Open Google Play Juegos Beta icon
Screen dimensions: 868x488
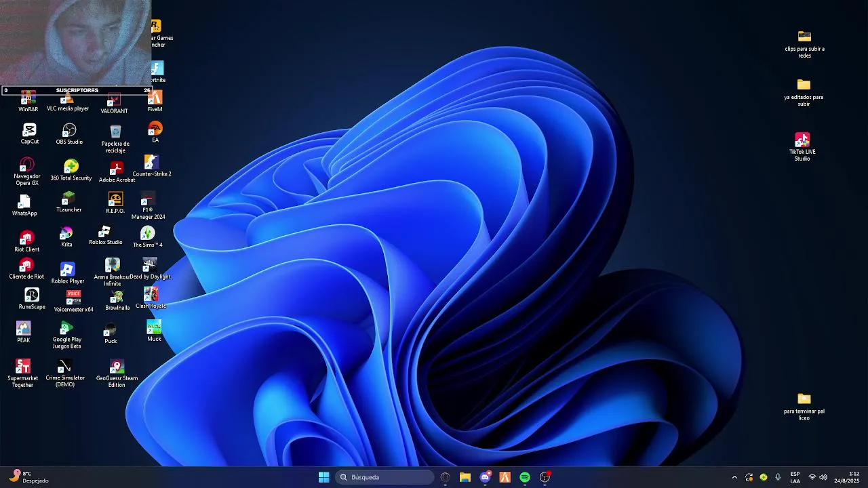[66, 335]
